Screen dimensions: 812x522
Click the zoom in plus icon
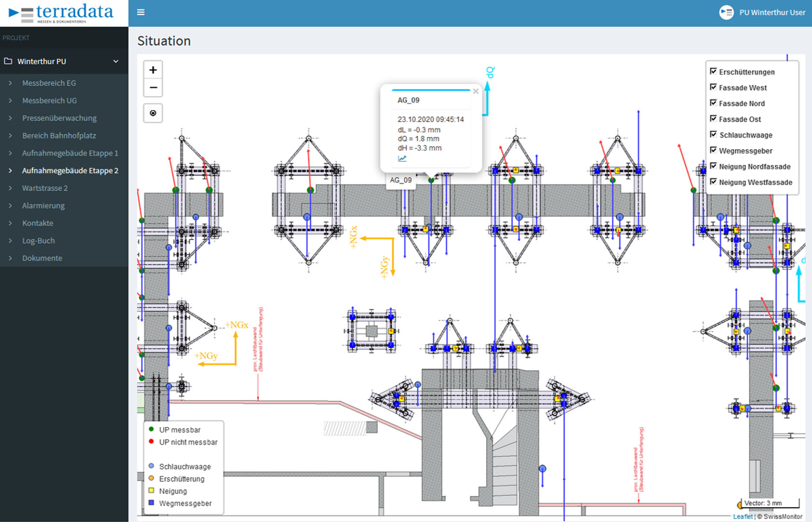pyautogui.click(x=153, y=70)
